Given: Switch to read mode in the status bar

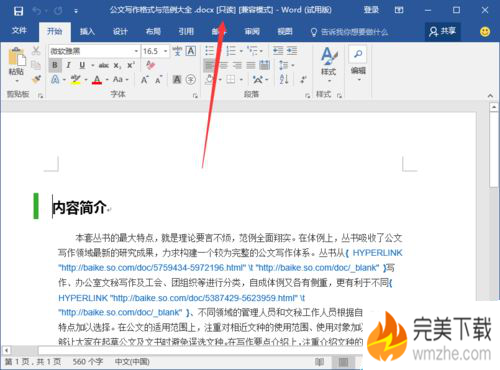Looking at the screenshot, I should [319, 362].
